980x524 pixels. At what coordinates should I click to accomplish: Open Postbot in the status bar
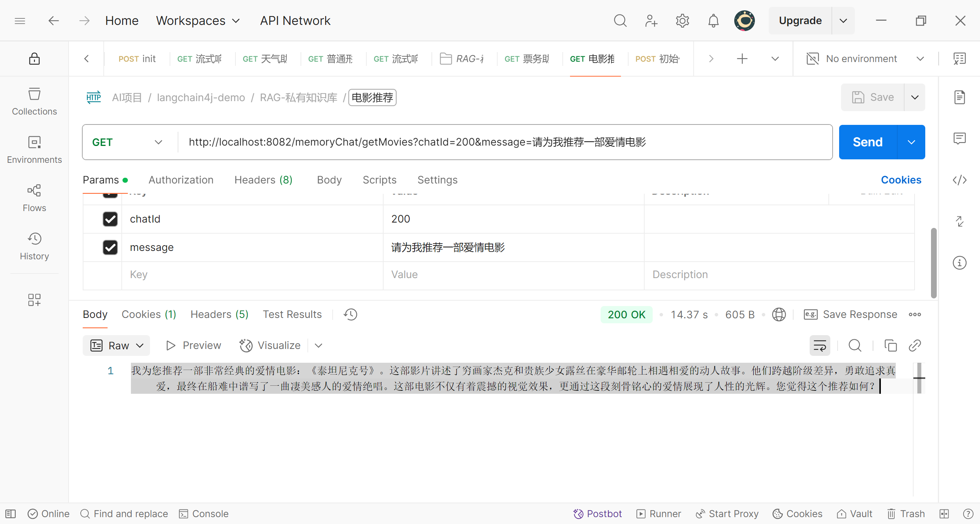coord(598,514)
